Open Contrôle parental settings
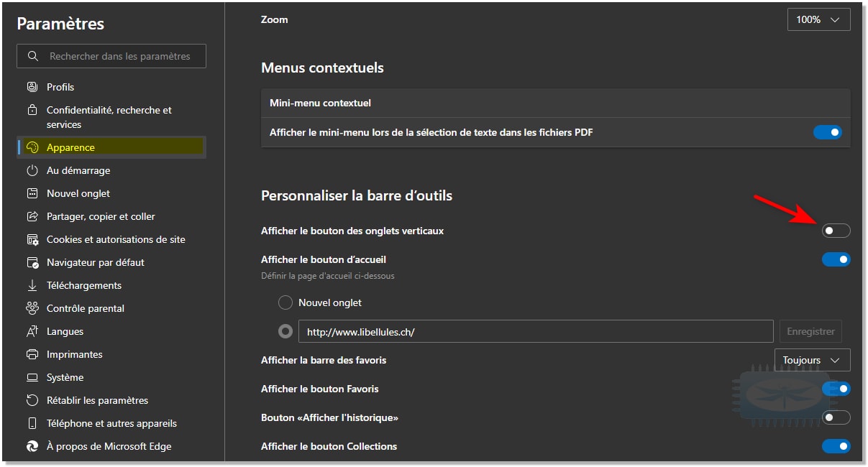The height and width of the screenshot is (467, 868). click(x=111, y=308)
